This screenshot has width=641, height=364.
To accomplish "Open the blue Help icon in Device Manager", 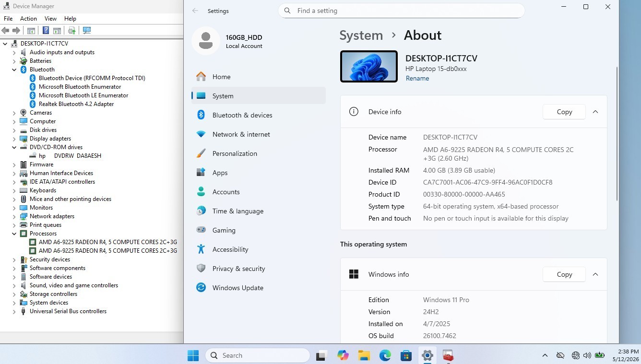I will click(46, 30).
